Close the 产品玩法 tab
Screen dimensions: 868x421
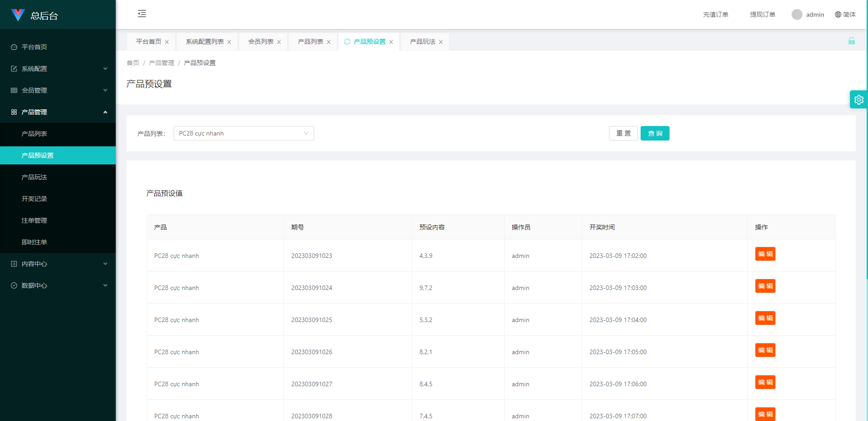(x=441, y=42)
